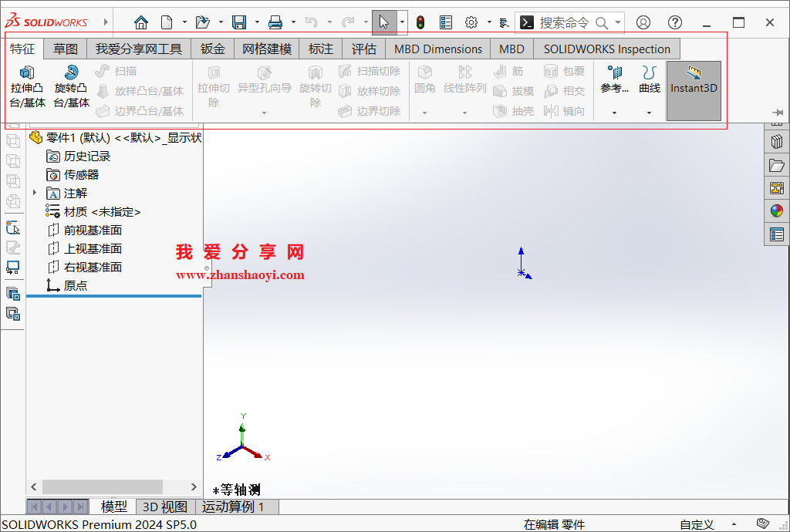790x532 pixels.
Task: Print using the printer icon
Action: point(275,22)
